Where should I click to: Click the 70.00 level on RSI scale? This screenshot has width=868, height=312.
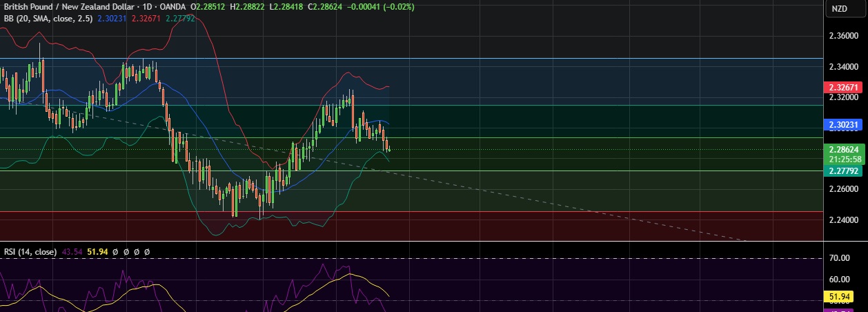click(839, 258)
